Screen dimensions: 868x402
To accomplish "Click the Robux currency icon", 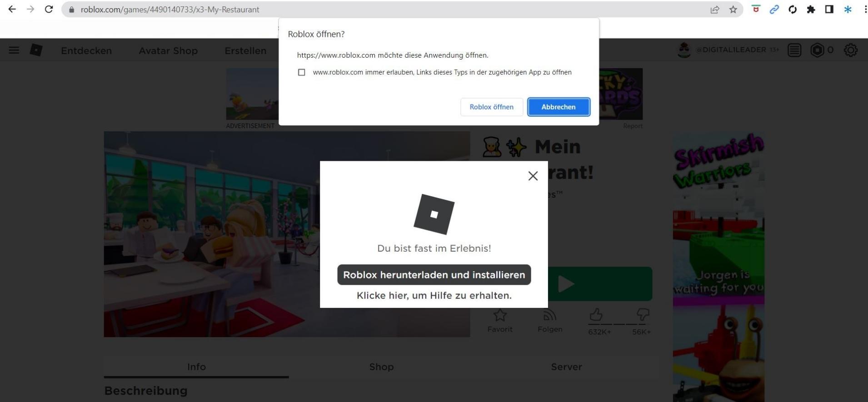I will [x=817, y=50].
